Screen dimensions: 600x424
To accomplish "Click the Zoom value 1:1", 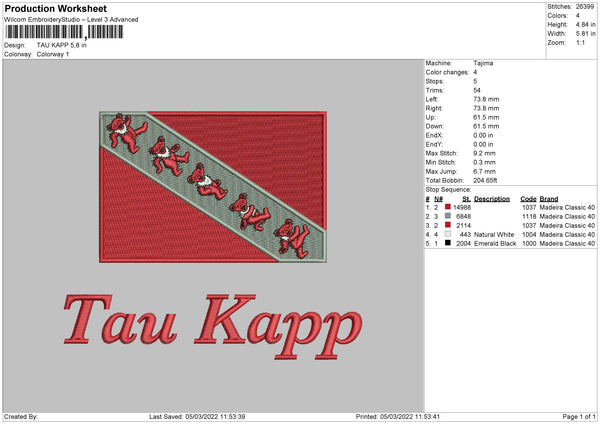I will pos(580,43).
